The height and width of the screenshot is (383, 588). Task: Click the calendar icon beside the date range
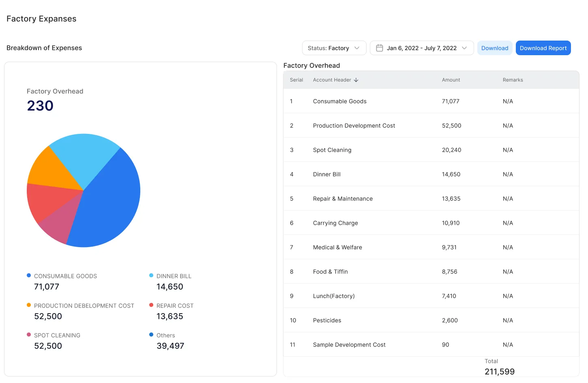(x=379, y=47)
